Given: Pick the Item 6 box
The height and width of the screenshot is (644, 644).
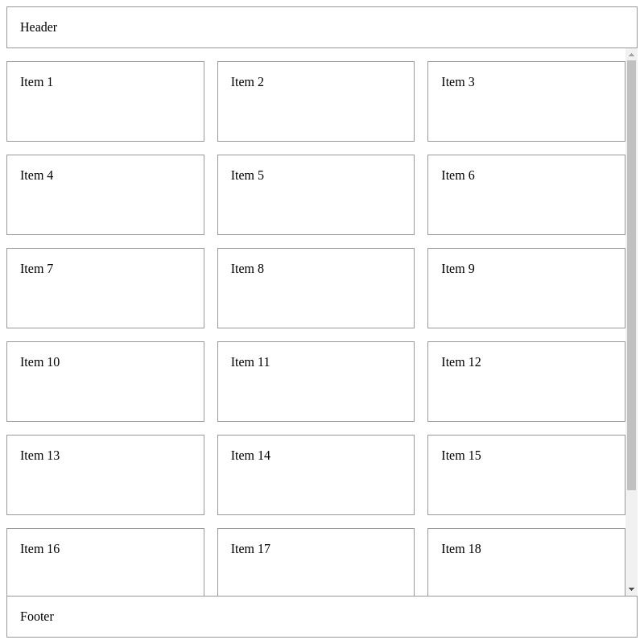Looking at the screenshot, I should click(x=526, y=195).
